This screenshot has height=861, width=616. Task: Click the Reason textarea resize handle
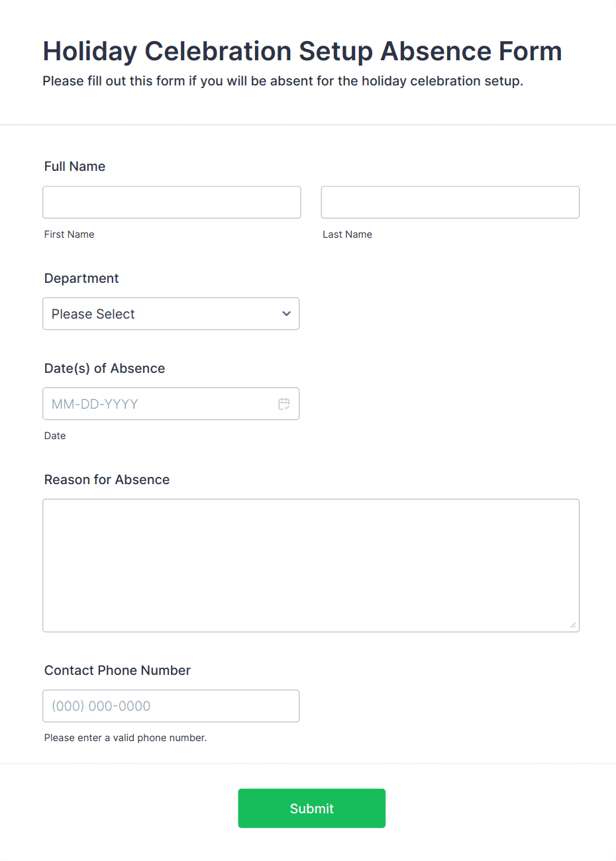[572, 625]
